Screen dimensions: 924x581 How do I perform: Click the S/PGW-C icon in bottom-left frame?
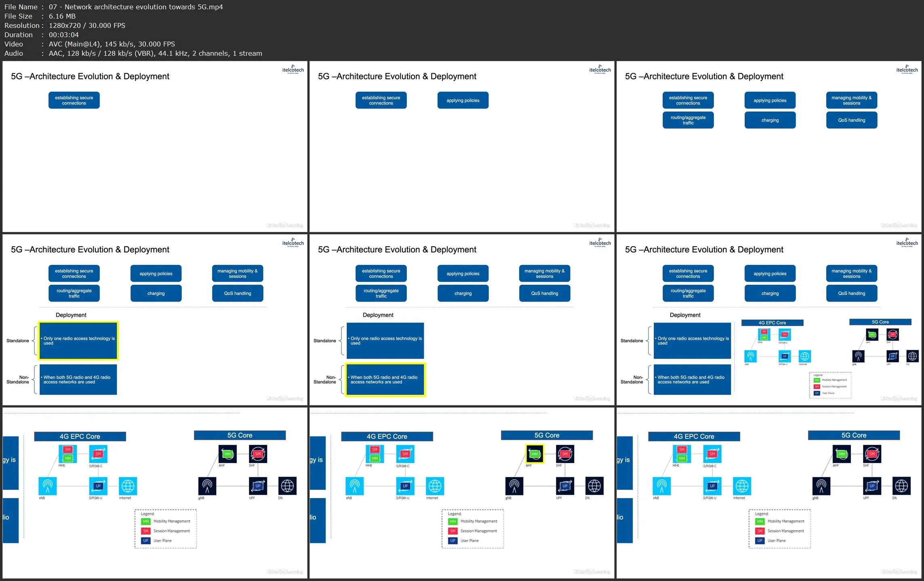click(98, 454)
